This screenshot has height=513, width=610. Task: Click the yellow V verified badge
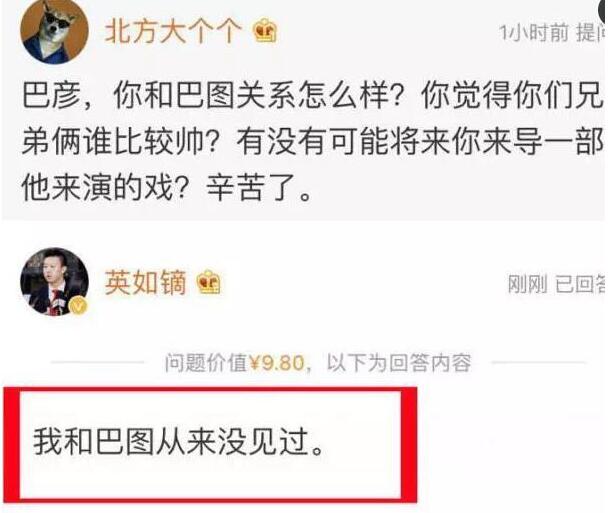(x=79, y=306)
